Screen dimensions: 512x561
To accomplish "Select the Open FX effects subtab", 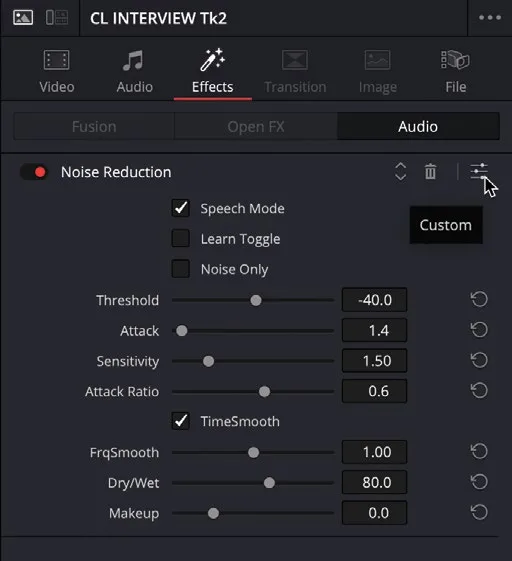I will tap(256, 126).
